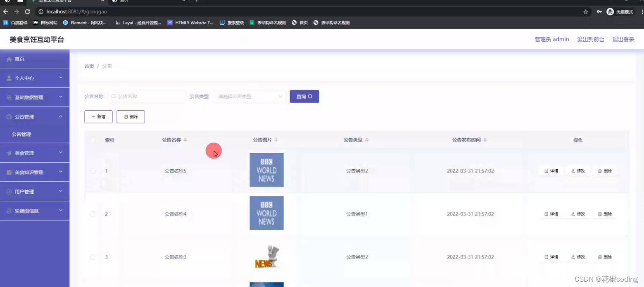The width and height of the screenshot is (644, 287).
Task: Open HTML5 Website bookmark
Action: 190,23
